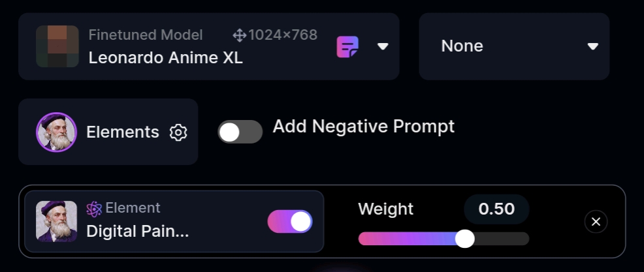
Task: Click the Weight slider handle
Action: (x=464, y=239)
